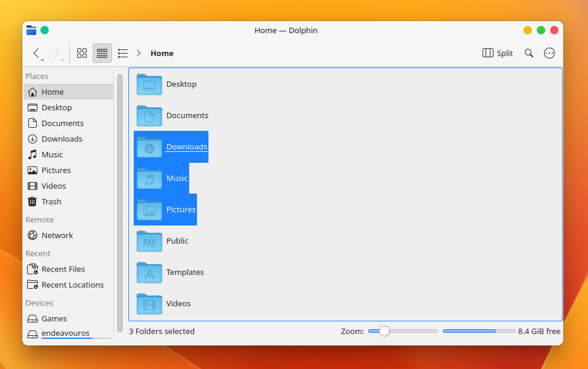Minimize window with the yellow button

(x=528, y=30)
